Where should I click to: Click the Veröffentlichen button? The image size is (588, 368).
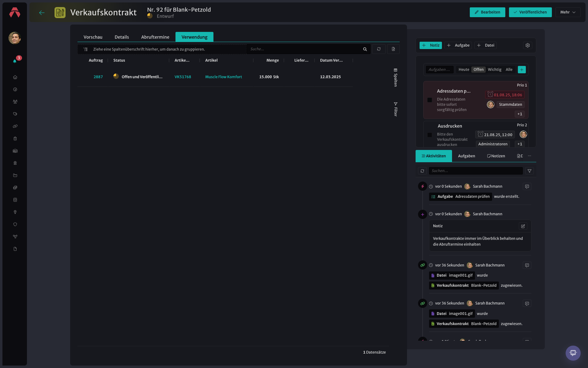[x=530, y=12]
